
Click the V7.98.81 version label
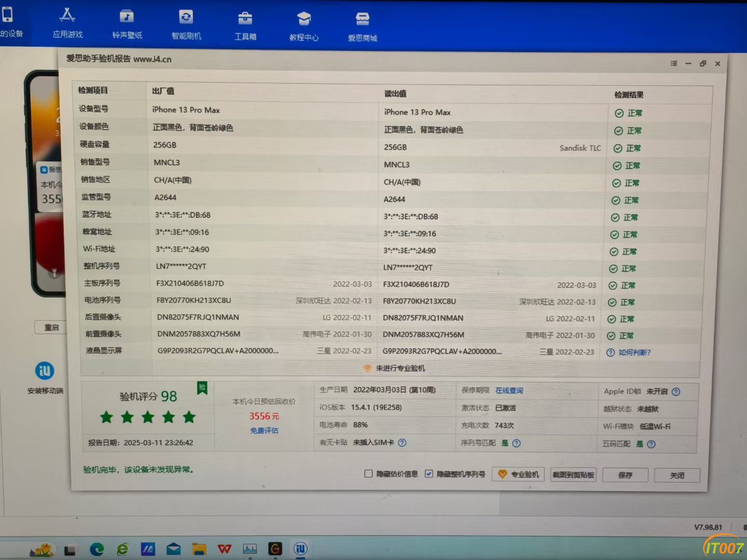[708, 527]
